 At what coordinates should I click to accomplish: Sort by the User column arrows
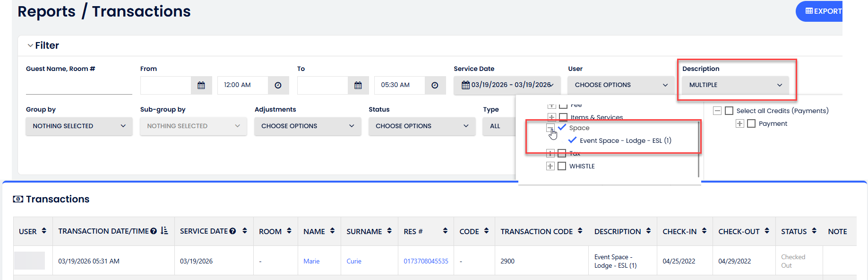click(x=44, y=231)
